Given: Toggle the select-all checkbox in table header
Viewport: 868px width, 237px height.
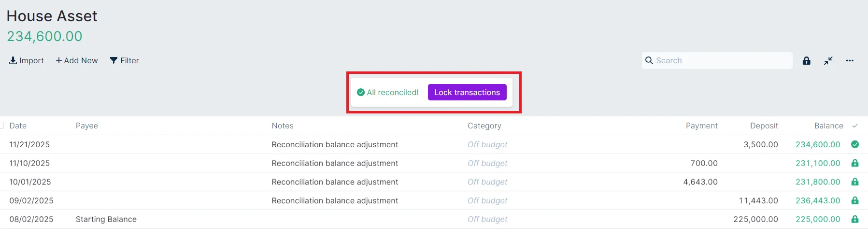Looking at the screenshot, I should click(x=1, y=125).
